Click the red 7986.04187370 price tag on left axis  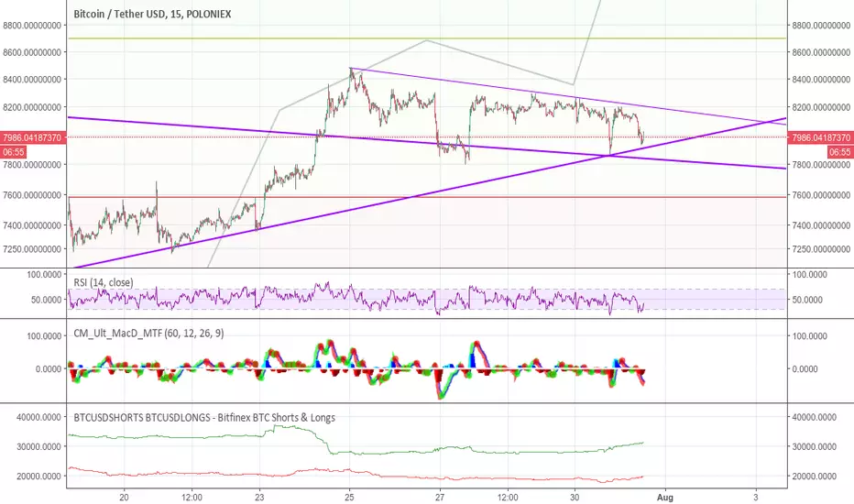(x=32, y=137)
